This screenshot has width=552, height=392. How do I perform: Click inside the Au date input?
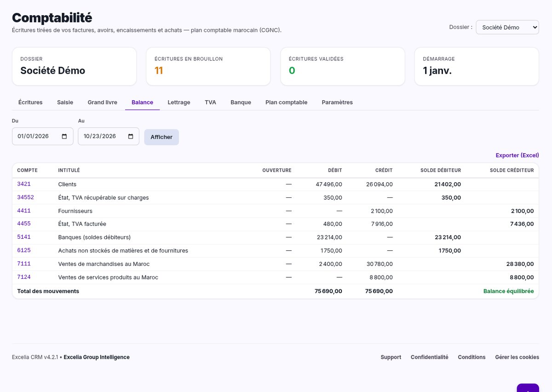[109, 136]
